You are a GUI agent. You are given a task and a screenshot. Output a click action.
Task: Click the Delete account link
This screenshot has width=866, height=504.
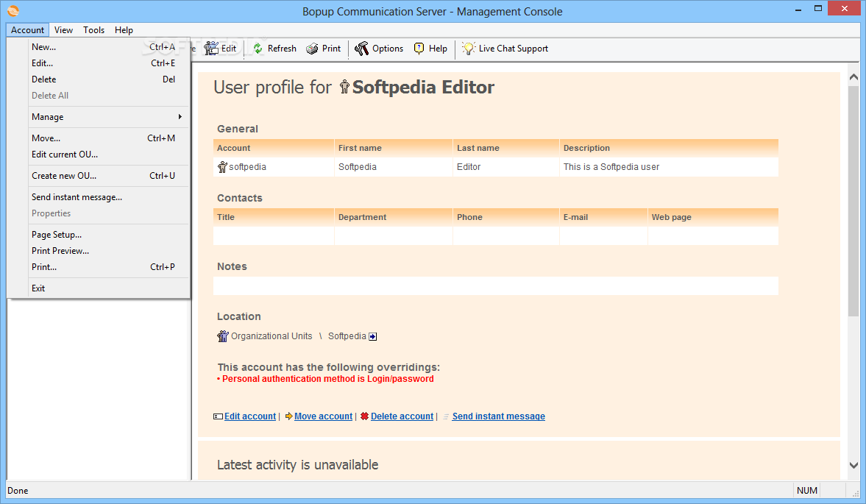coord(402,416)
